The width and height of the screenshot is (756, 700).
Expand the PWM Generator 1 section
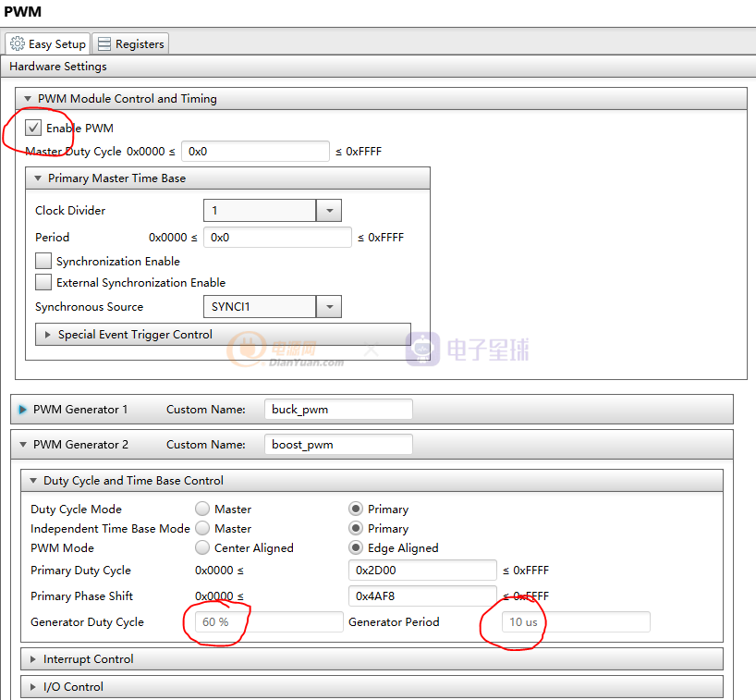pos(23,410)
